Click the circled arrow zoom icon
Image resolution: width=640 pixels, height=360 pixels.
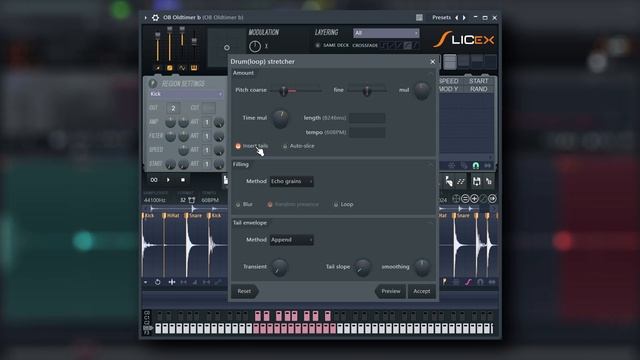coord(492,199)
